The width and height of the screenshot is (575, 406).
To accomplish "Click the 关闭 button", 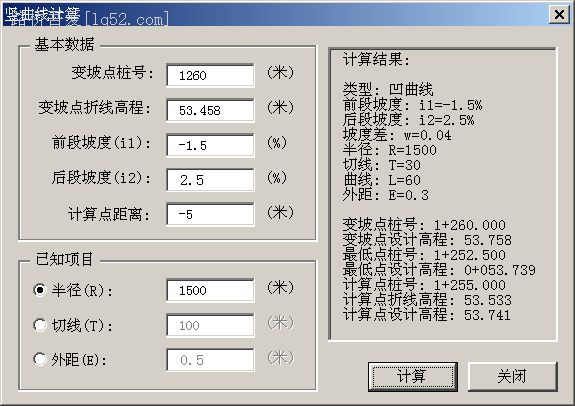I will pos(512,376).
